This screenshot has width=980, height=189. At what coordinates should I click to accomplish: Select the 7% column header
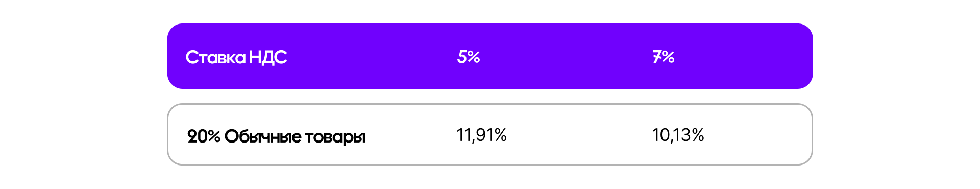click(664, 56)
